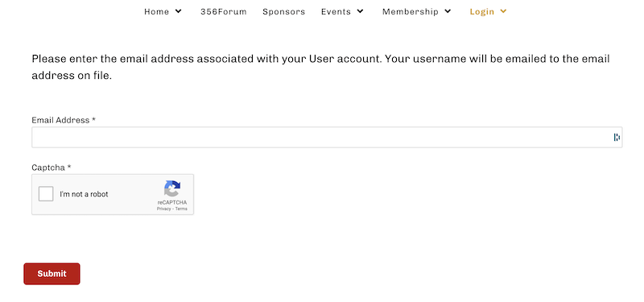Expand the Login dropdown chevron
This screenshot has height=302, width=644.
click(503, 11)
